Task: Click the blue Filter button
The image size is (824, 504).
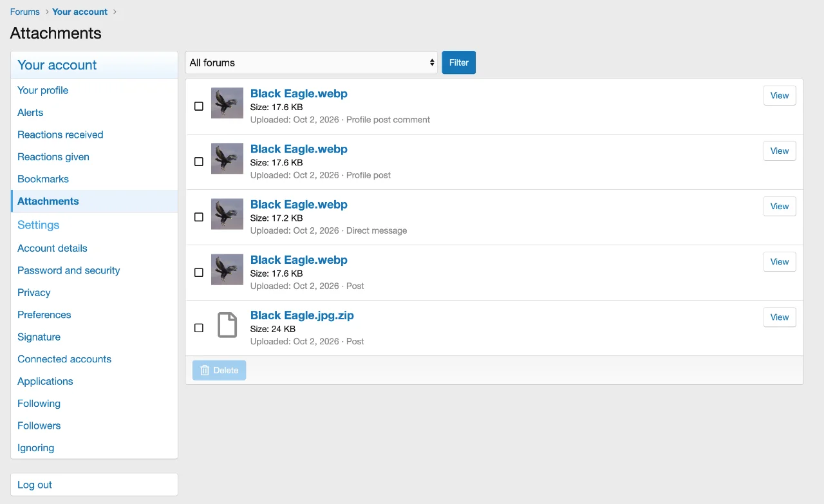Action: tap(459, 62)
